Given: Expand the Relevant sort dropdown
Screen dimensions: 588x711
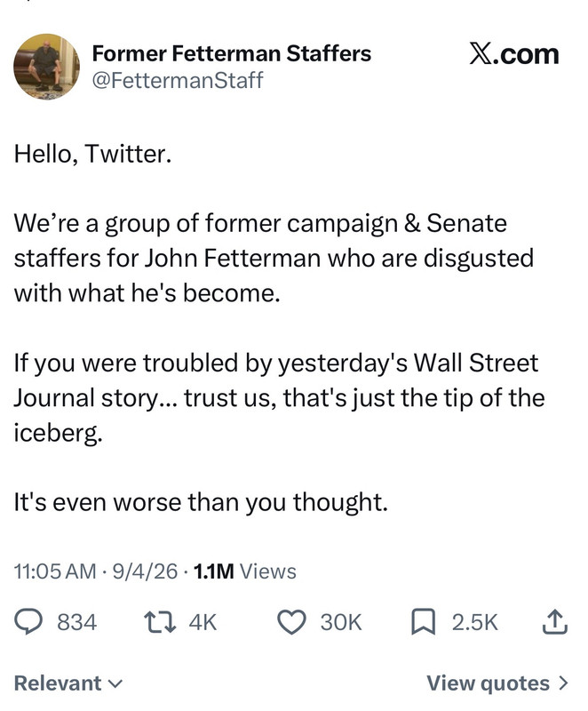Looking at the screenshot, I should 68,683.
